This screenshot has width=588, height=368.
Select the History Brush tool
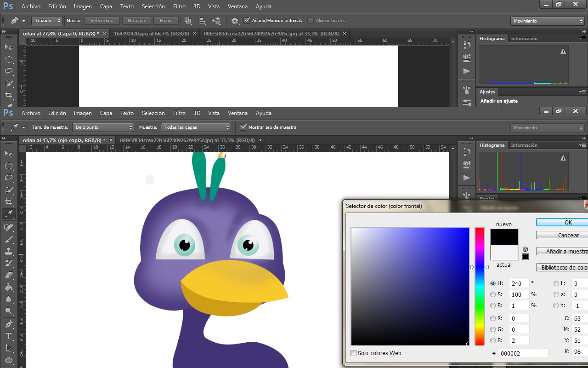(x=9, y=263)
